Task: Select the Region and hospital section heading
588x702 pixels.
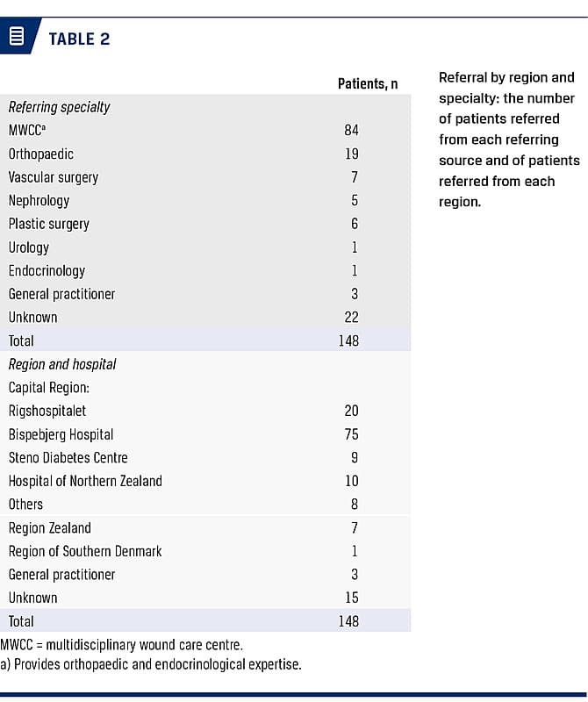Action: [x=62, y=364]
